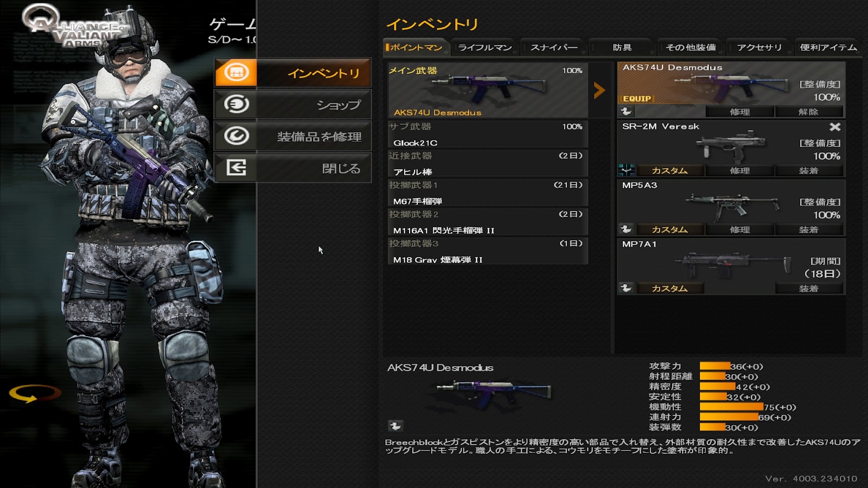Delete SR-2M Veresk with the X icon

(x=835, y=127)
